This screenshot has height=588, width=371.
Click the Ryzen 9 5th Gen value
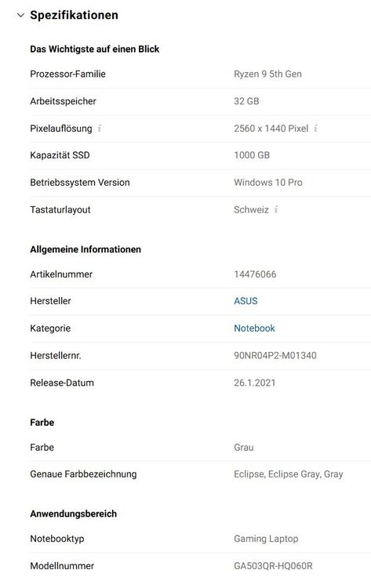point(267,74)
